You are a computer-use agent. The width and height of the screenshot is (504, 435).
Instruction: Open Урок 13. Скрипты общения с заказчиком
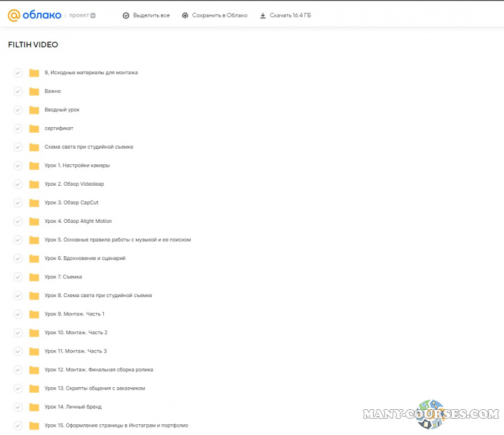coord(94,388)
